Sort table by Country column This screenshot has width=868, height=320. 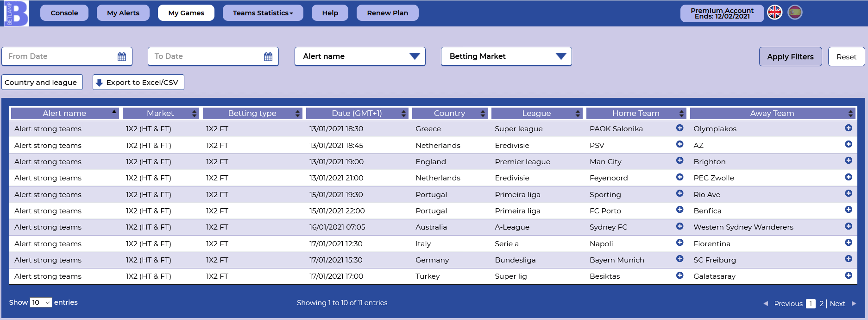point(450,113)
